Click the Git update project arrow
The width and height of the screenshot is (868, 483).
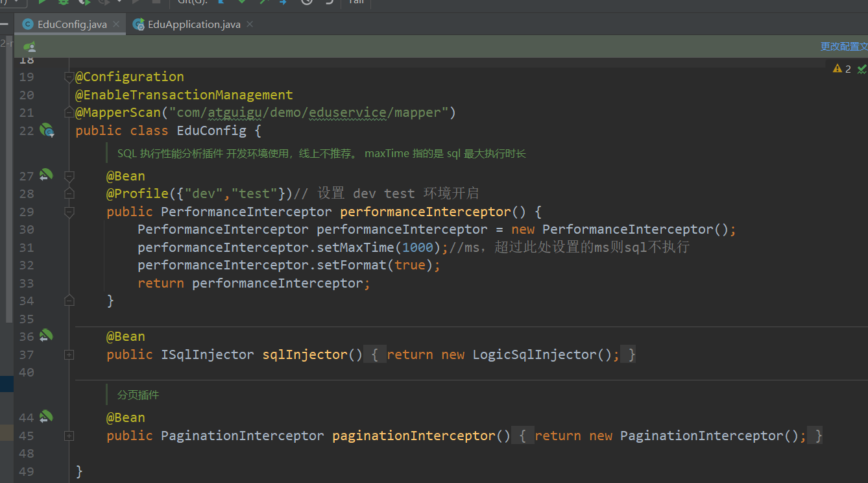coord(221,2)
